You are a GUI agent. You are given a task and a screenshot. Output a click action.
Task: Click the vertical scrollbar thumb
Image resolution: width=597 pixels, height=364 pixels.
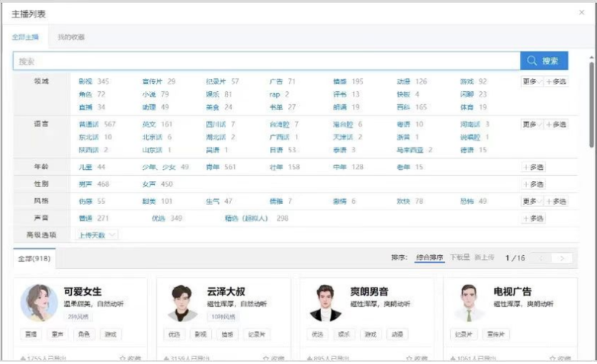coord(592,104)
